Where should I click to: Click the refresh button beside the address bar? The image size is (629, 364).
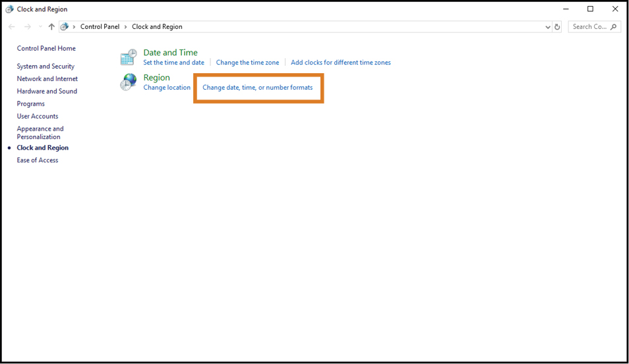(557, 27)
